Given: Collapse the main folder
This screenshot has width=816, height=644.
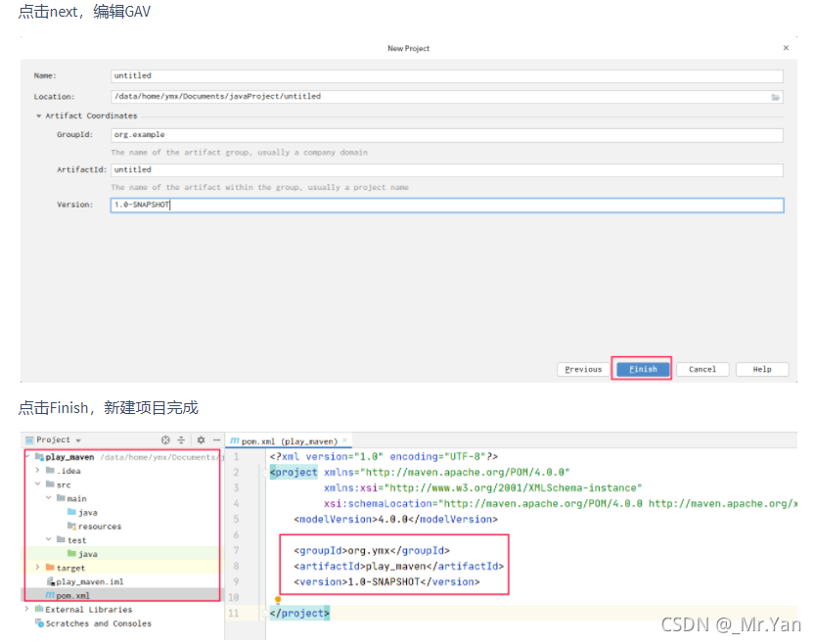Looking at the screenshot, I should (x=48, y=498).
